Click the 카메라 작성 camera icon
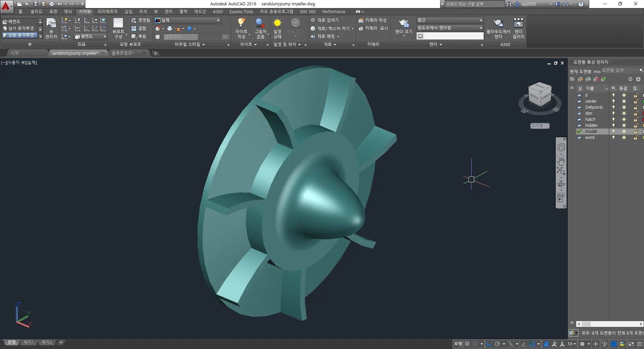Viewport: 644px width, 349px height. (361, 20)
